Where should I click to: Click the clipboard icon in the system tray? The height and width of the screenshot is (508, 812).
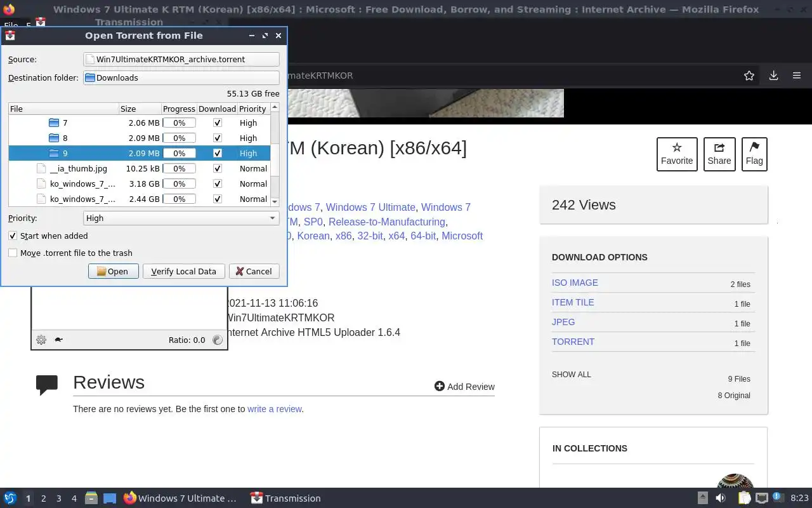(743, 498)
